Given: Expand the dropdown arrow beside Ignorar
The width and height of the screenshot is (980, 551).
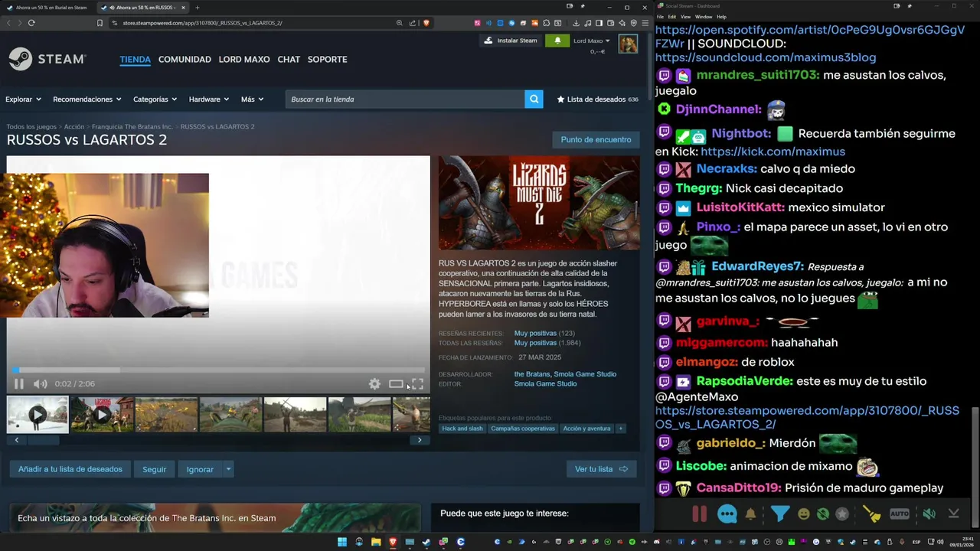Looking at the screenshot, I should (x=228, y=469).
